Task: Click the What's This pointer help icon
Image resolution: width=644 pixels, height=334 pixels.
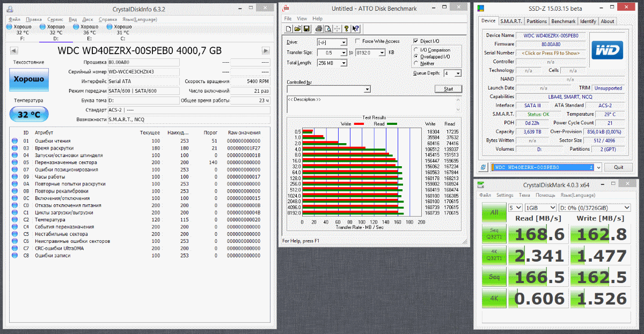Action: coord(355,28)
